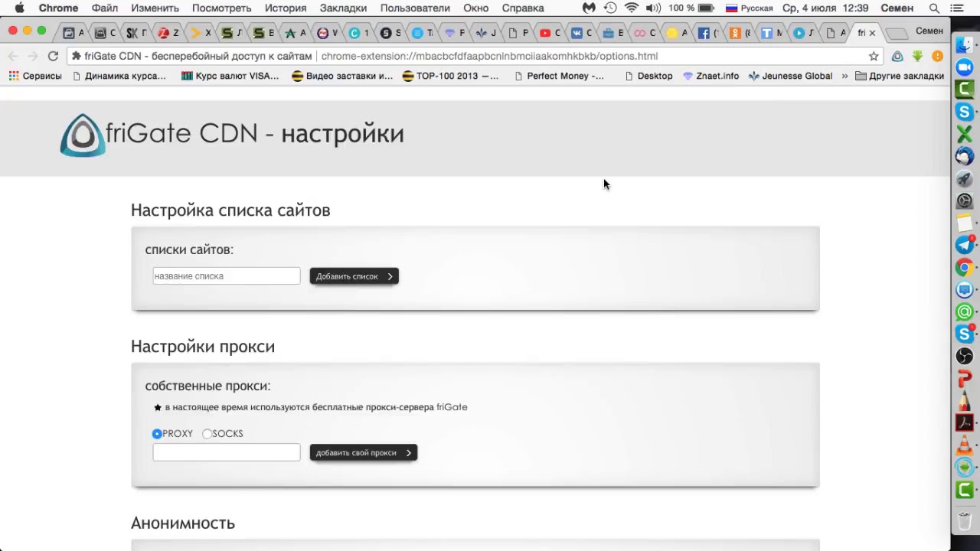Open System Preferences in the Dock
The width and height of the screenshot is (980, 551).
(965, 201)
